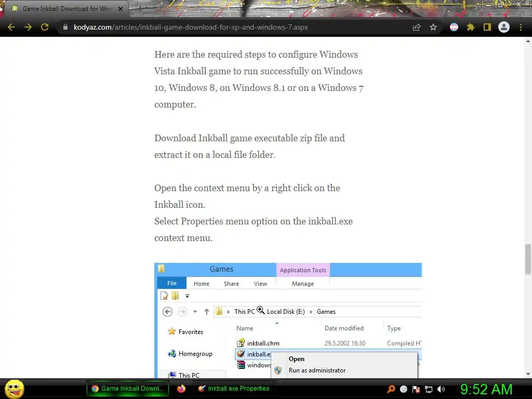Open the volume speaker tray icon

click(441, 389)
